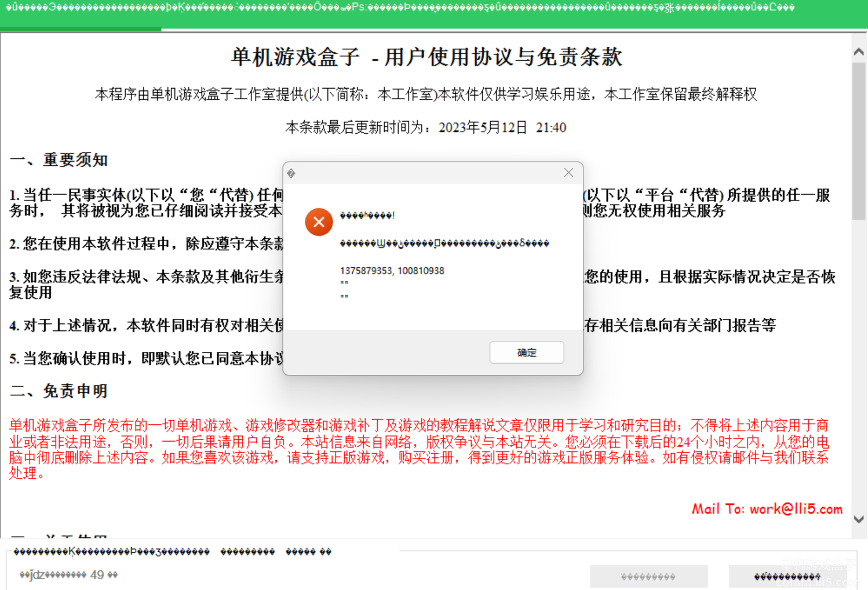Click clause 2 starting 您在使用本软件过程中
Screen dimensions: 868x590
point(147,244)
